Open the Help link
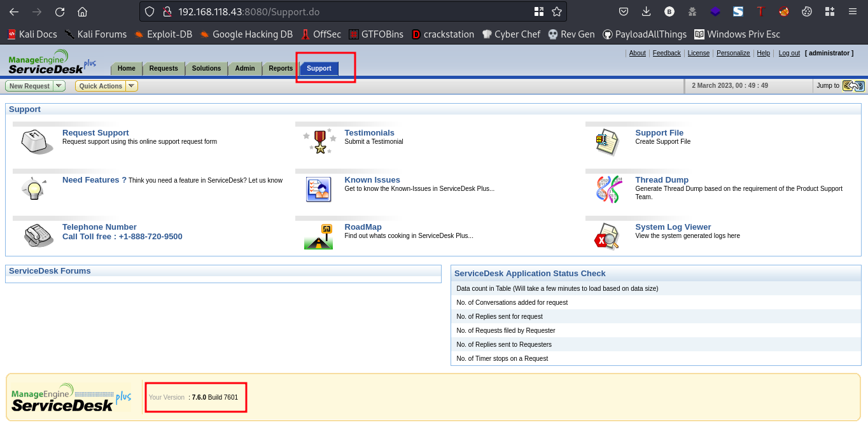868x441 pixels. (x=764, y=53)
